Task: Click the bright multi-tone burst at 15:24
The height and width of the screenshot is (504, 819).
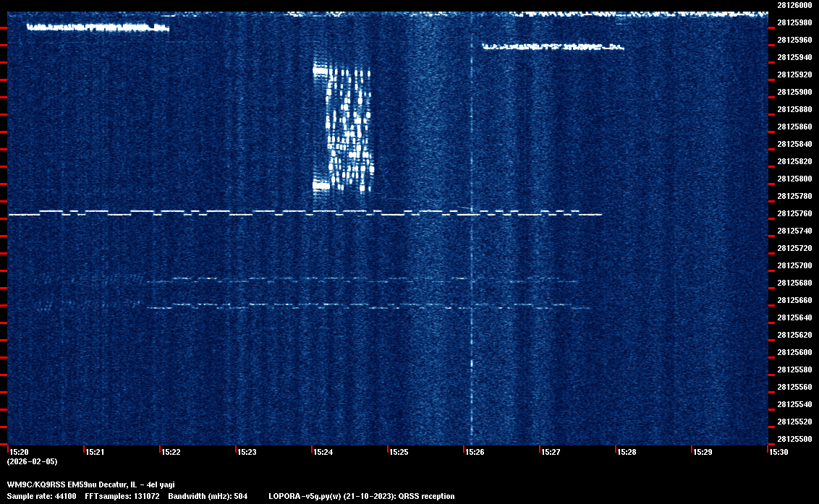Action: point(344,129)
